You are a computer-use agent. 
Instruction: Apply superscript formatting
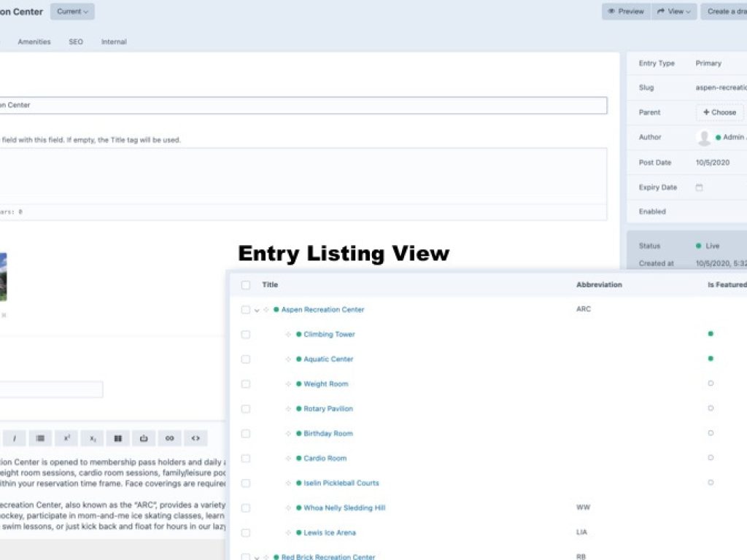pos(66,438)
